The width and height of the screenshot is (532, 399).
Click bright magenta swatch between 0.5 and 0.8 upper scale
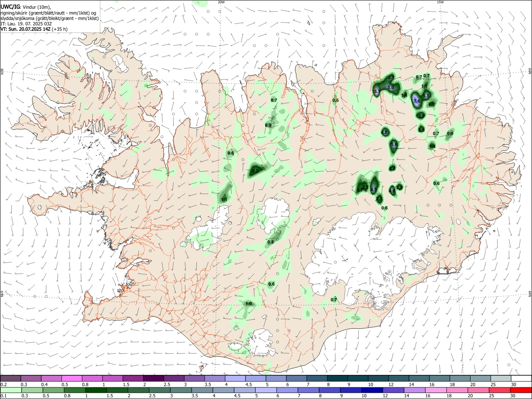click(72, 378)
